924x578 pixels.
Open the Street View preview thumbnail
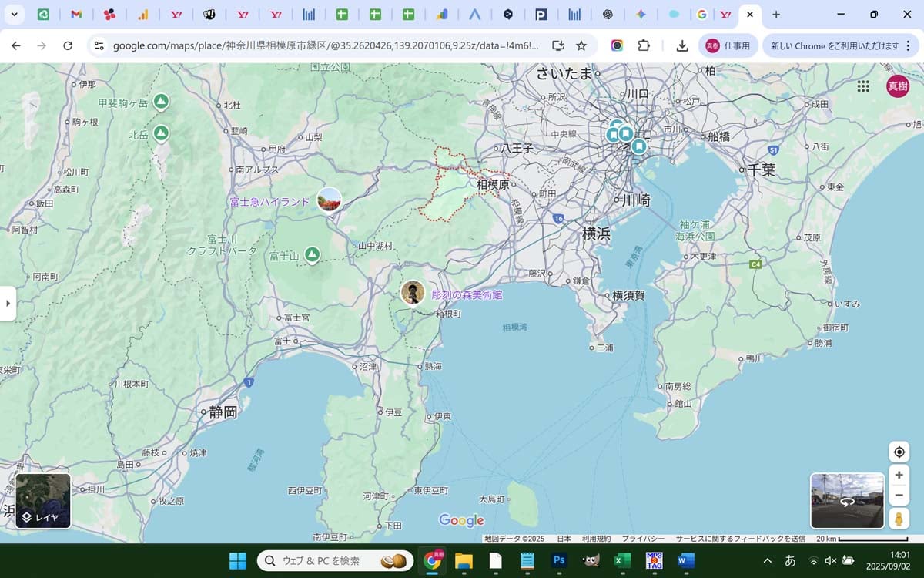[x=847, y=501]
